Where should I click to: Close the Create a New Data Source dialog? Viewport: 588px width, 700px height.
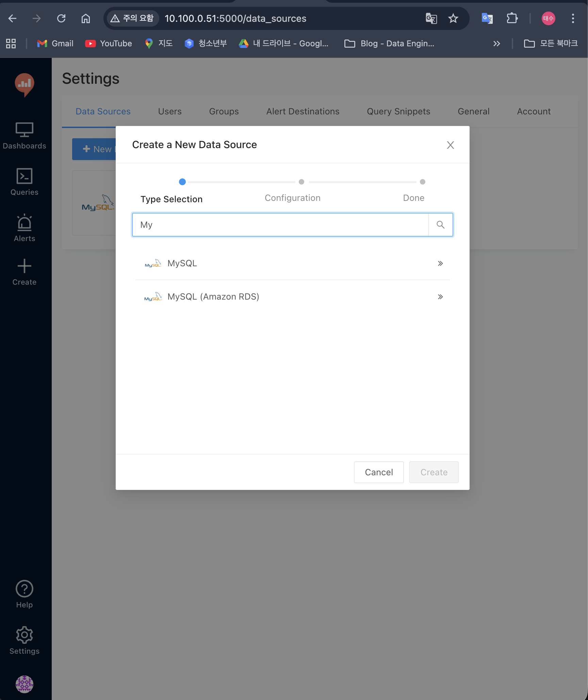451,145
